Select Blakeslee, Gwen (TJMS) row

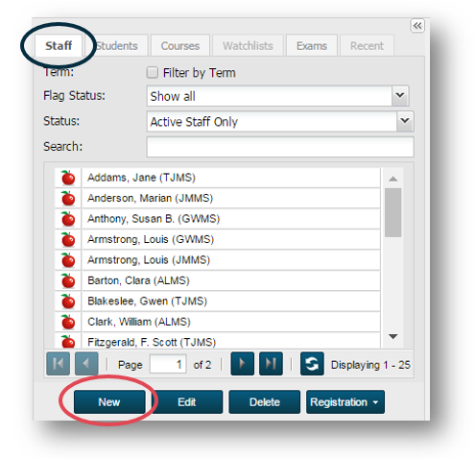coord(218,302)
